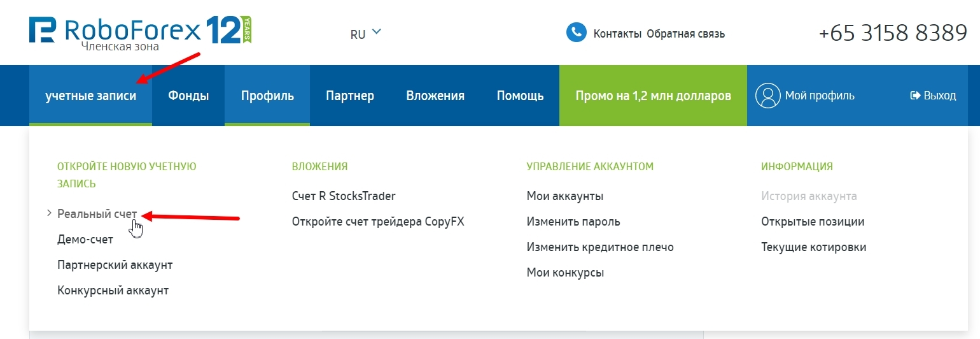Open the Фонды menu
The width and height of the screenshot is (980, 339).
coord(188,96)
